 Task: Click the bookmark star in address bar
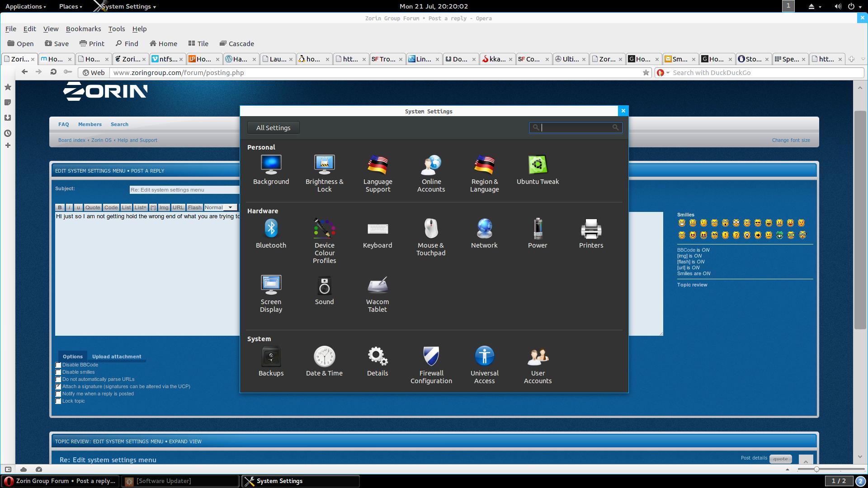pyautogui.click(x=646, y=73)
